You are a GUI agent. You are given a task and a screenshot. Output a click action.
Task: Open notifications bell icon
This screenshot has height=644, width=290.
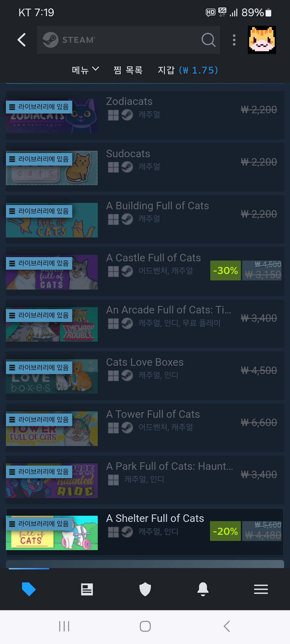click(x=203, y=589)
